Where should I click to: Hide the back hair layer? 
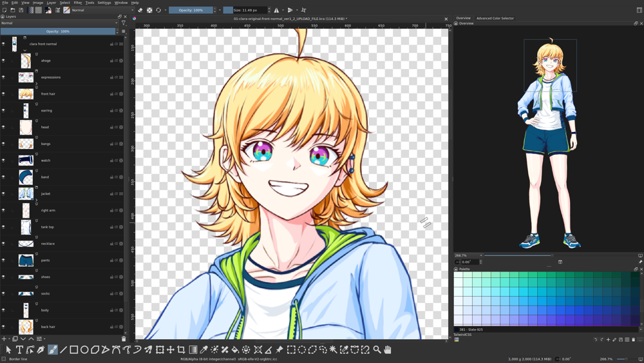[x=3, y=327]
